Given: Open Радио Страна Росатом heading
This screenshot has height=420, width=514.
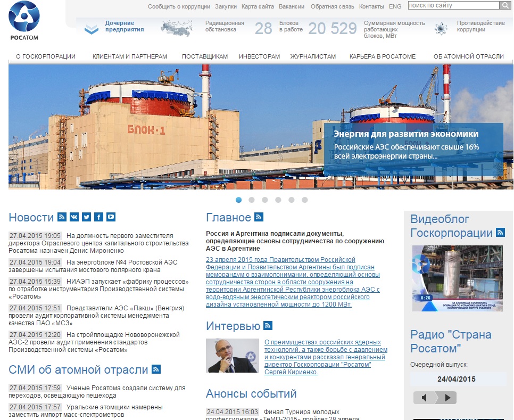Looking at the screenshot, I should [x=451, y=341].
